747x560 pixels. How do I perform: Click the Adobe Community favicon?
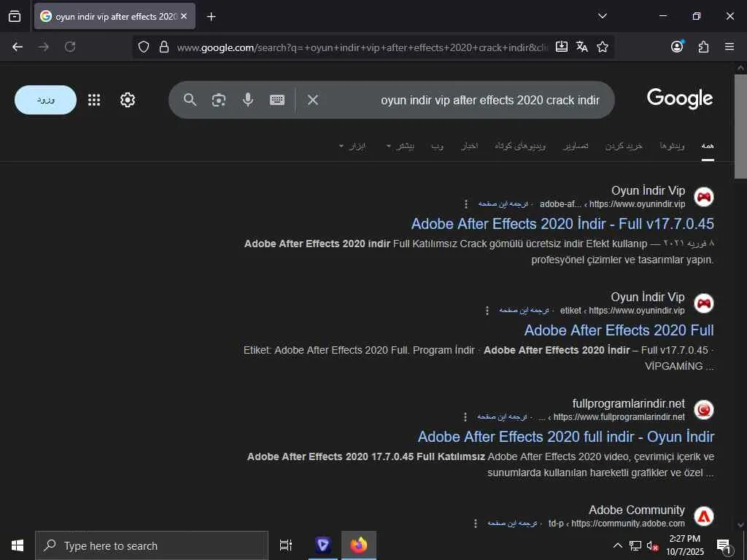pyautogui.click(x=704, y=516)
